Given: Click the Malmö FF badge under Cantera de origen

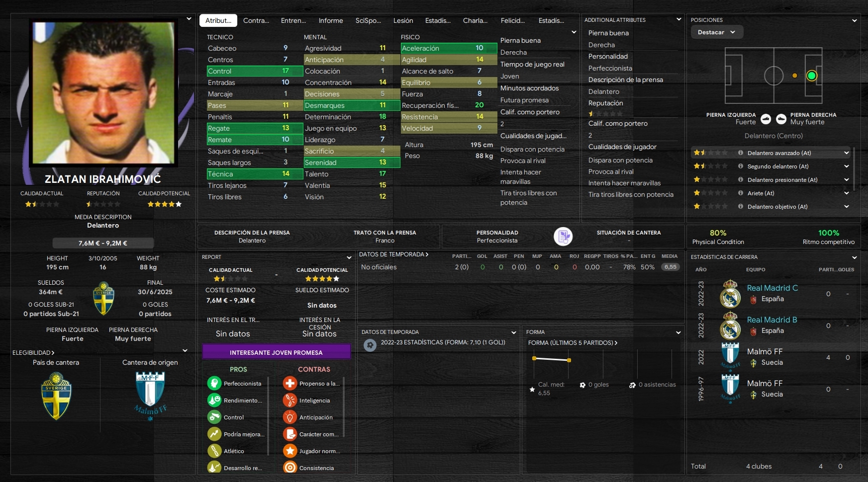Looking at the screenshot, I should pyautogui.click(x=150, y=396).
